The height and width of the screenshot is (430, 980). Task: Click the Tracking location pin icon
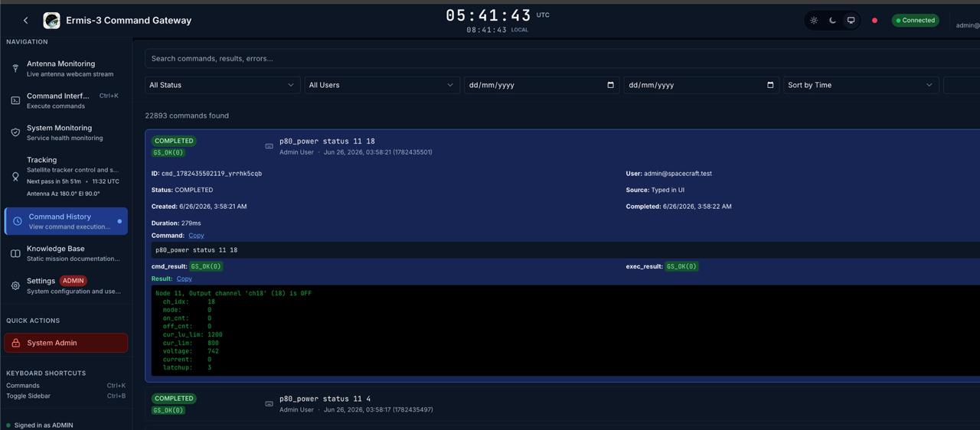pyautogui.click(x=15, y=177)
